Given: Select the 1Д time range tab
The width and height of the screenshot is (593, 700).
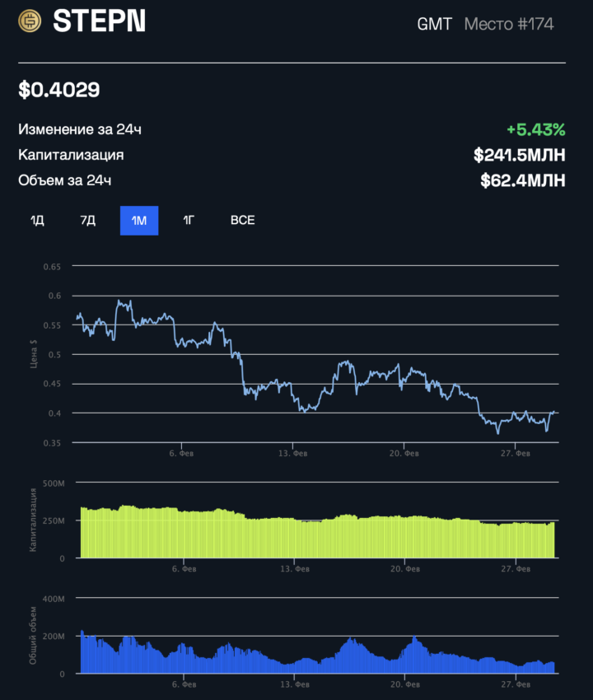Looking at the screenshot, I should click(x=37, y=220).
